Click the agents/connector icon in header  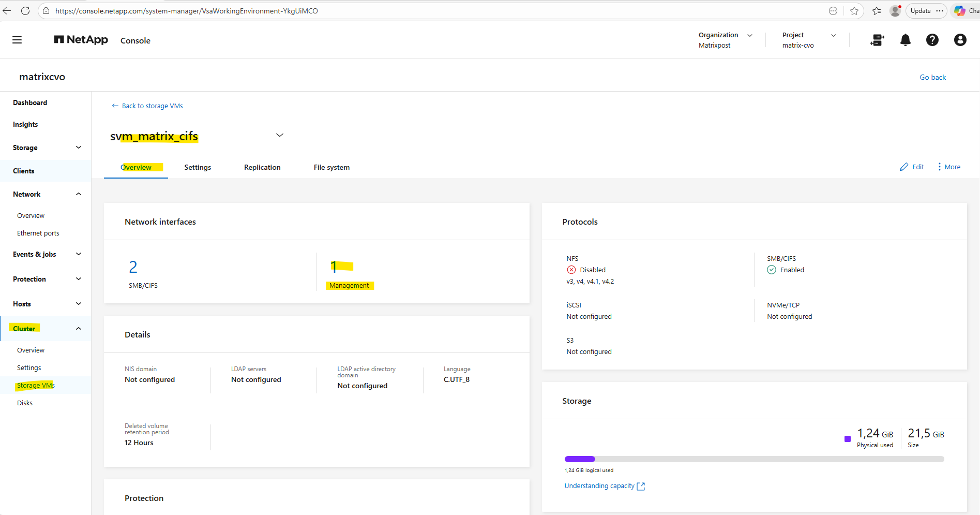(877, 40)
